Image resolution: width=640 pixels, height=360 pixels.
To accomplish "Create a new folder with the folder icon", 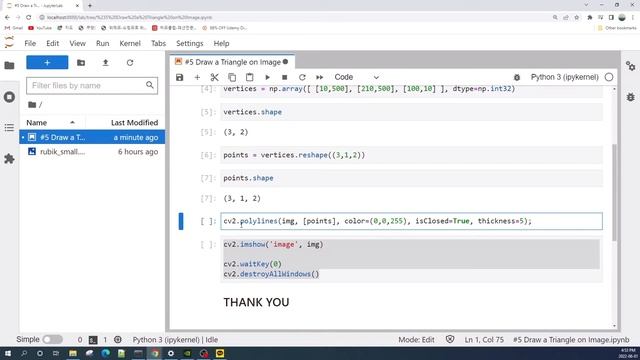I will (81, 62).
